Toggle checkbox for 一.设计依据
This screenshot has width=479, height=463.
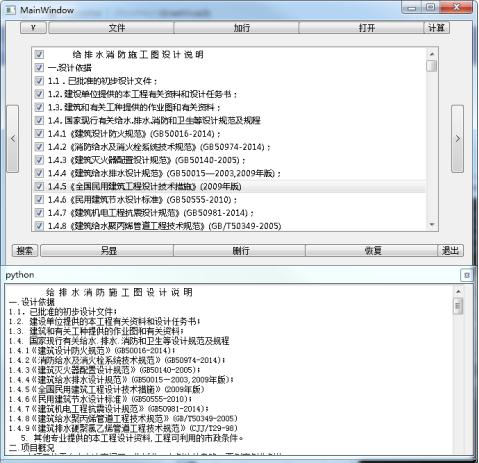pyautogui.click(x=39, y=68)
